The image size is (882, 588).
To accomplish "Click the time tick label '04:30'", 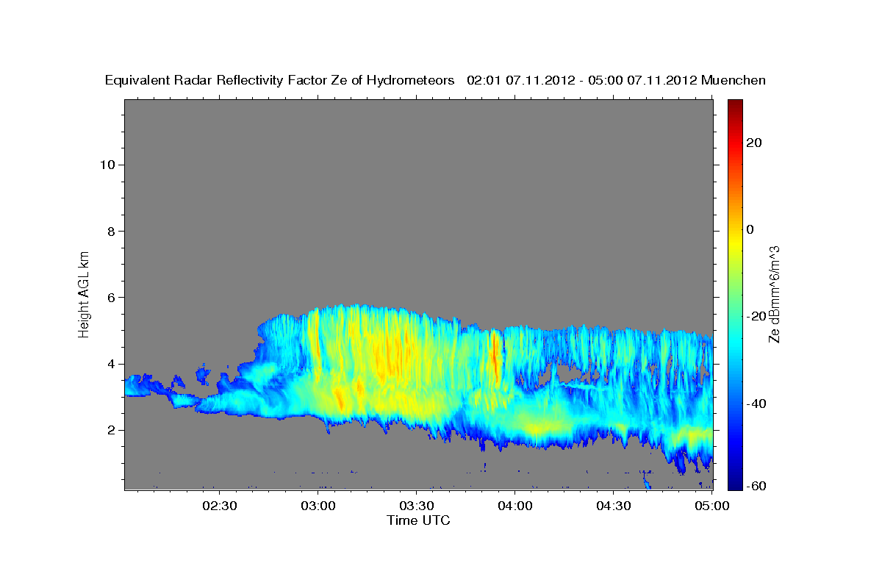I will pyautogui.click(x=613, y=506).
